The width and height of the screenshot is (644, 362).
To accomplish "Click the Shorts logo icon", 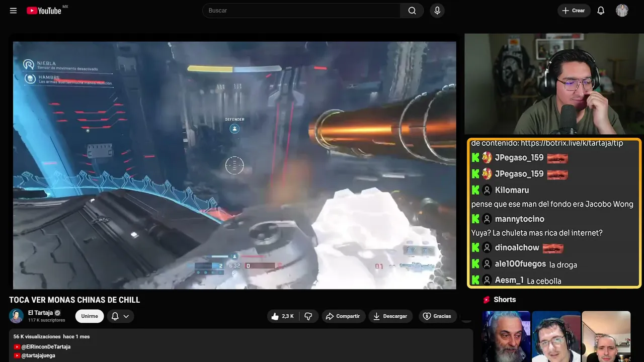I will click(x=487, y=300).
